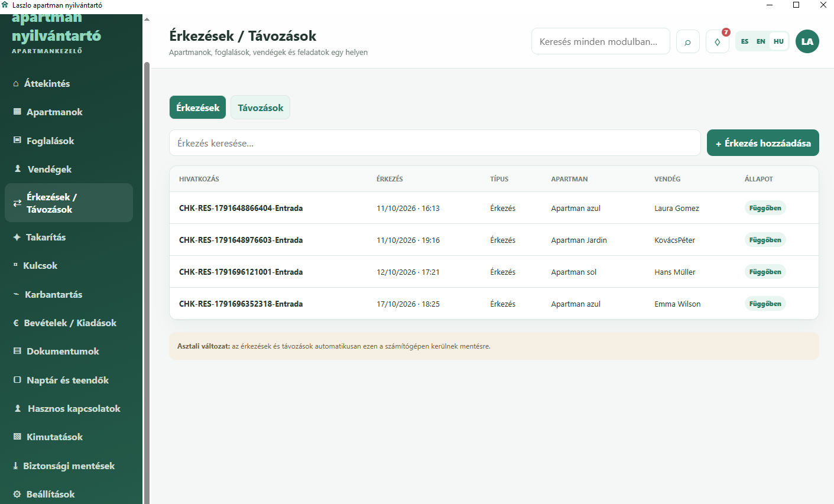Click the date 17/10/2026 · 18:25
This screenshot has width=834, height=504.
coord(408,304)
